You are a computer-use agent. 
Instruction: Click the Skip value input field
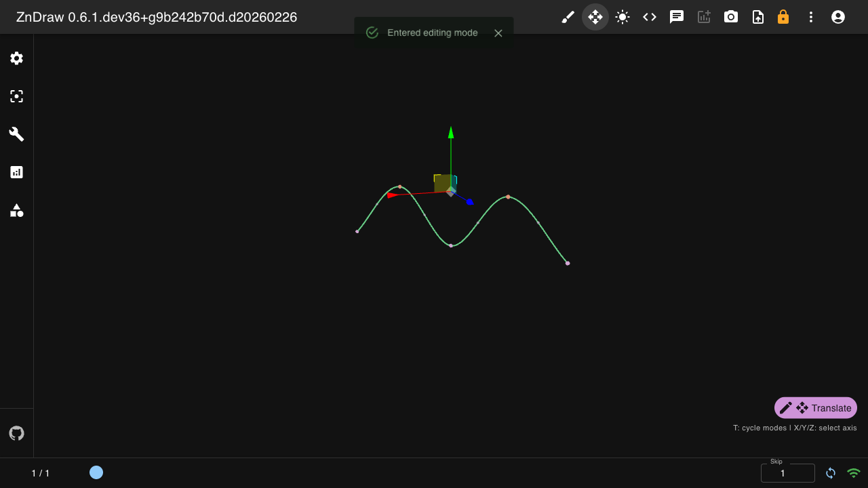[788, 473]
